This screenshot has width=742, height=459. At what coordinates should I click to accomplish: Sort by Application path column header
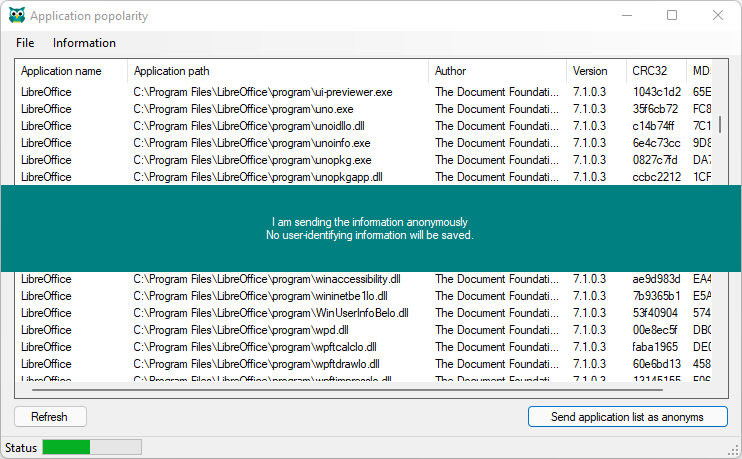tap(278, 71)
